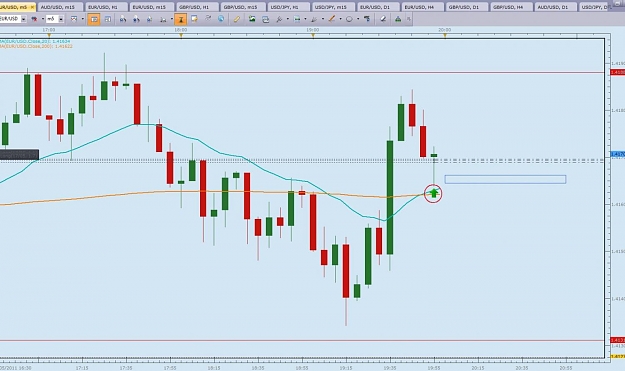Click the 19:00 yellow time marker
The height and width of the screenshot is (371, 625).
click(x=313, y=35)
